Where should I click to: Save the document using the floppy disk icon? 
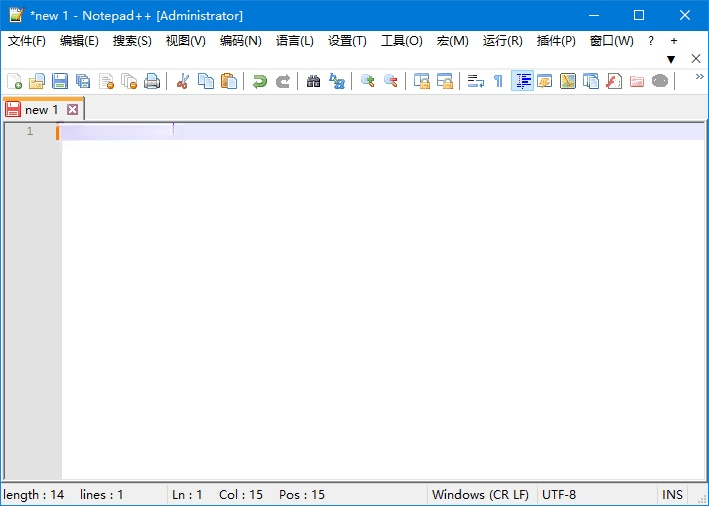coord(60,81)
